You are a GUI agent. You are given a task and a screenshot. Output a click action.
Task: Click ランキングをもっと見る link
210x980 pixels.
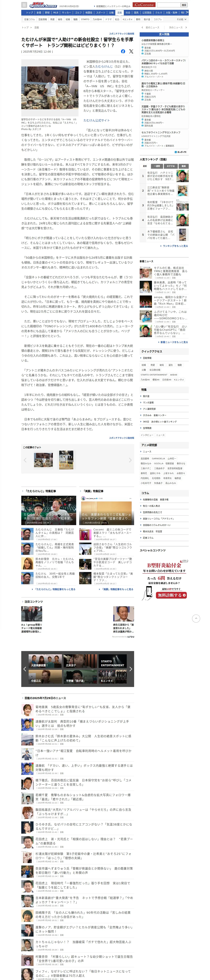click(x=175, y=246)
